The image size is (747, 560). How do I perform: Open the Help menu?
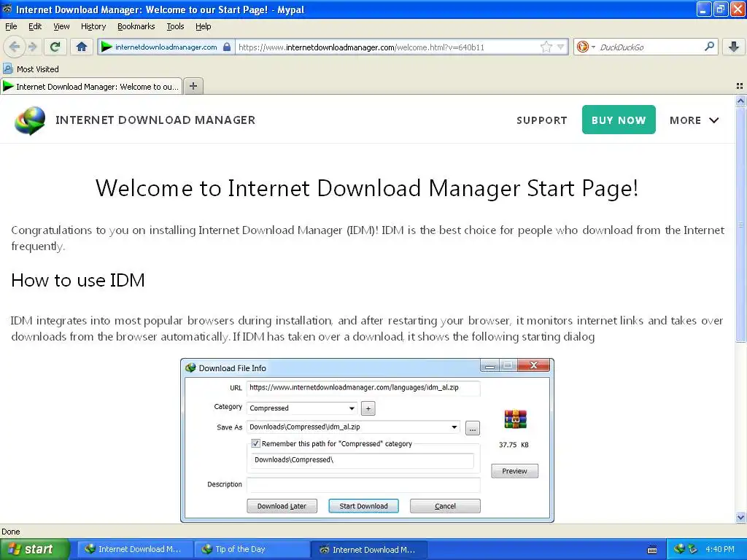pyautogui.click(x=203, y=26)
